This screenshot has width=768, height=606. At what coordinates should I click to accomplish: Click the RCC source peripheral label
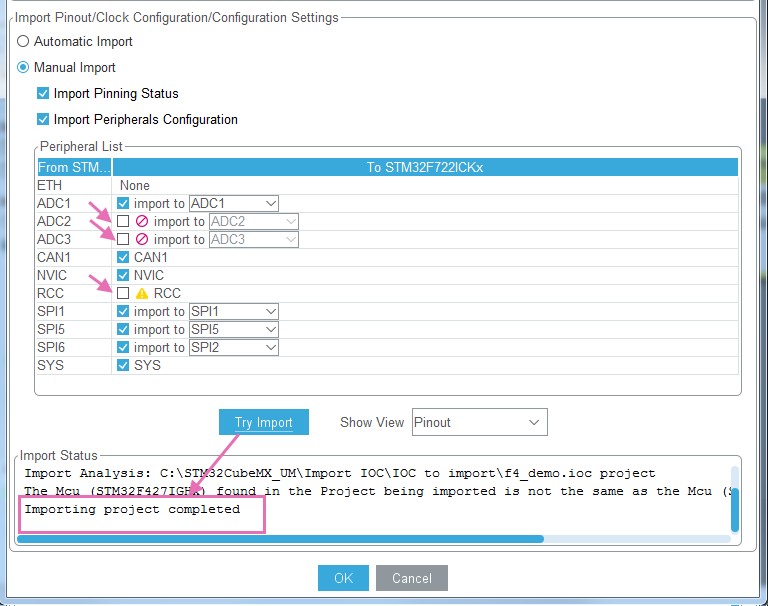coord(50,293)
